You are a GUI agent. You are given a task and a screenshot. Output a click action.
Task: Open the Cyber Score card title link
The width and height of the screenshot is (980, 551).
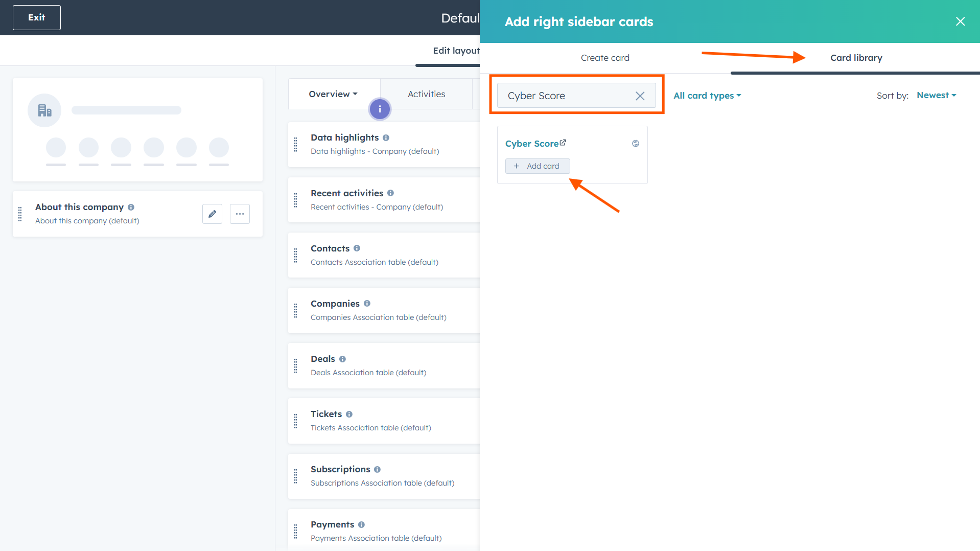(x=531, y=144)
